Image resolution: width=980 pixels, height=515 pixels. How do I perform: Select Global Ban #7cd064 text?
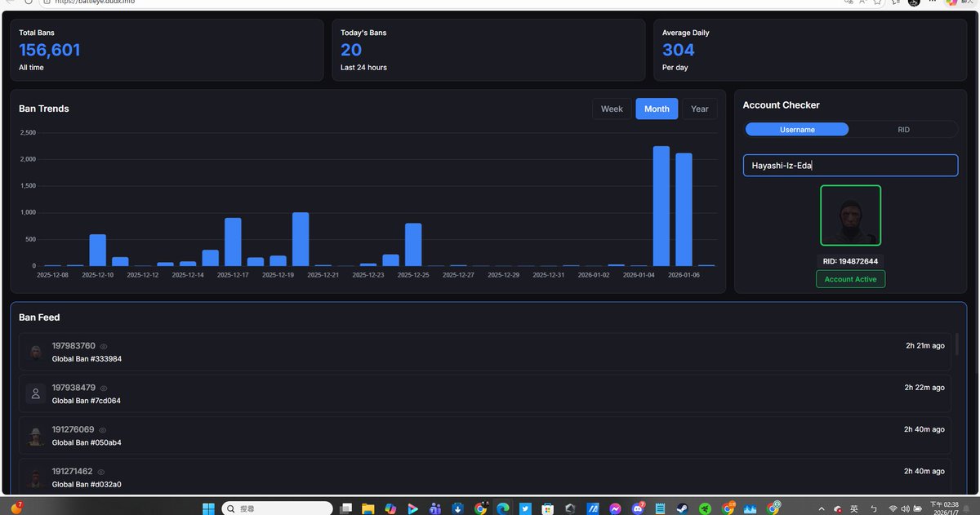click(x=87, y=401)
